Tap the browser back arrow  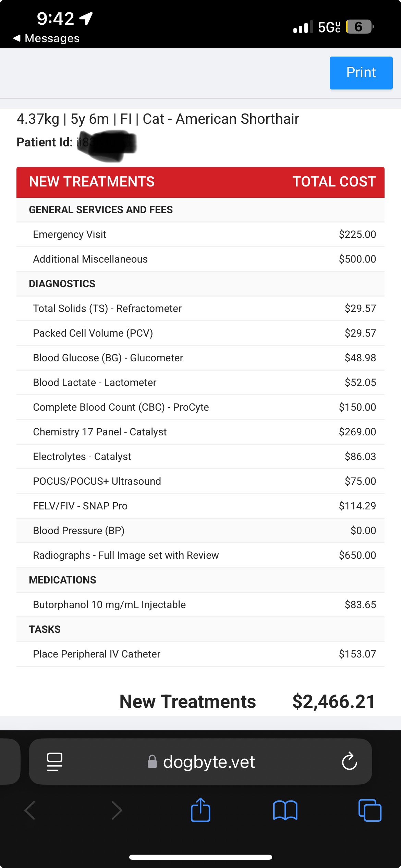point(30,810)
